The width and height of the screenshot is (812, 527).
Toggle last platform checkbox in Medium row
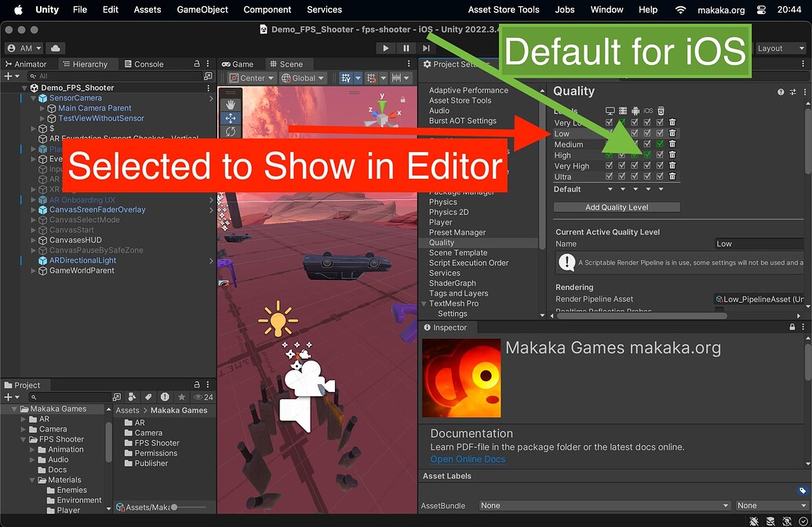coord(660,144)
